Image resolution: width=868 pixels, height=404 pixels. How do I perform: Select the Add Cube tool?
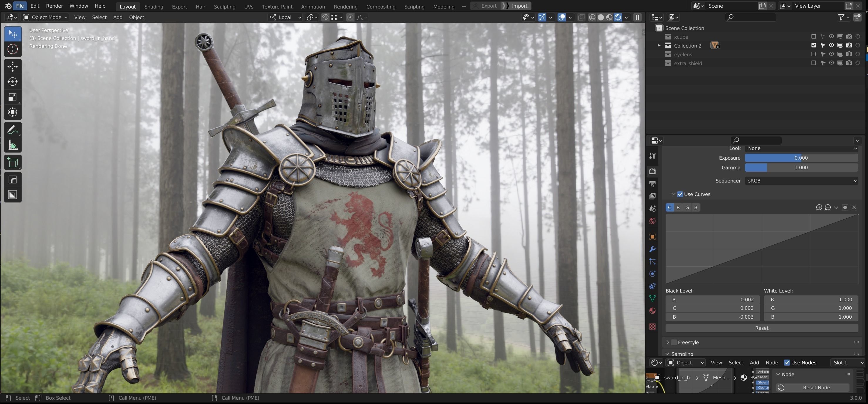(x=13, y=163)
